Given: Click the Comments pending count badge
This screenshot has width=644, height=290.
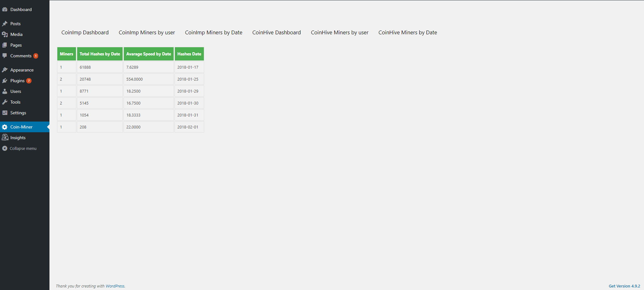Looking at the screenshot, I should 36,56.
